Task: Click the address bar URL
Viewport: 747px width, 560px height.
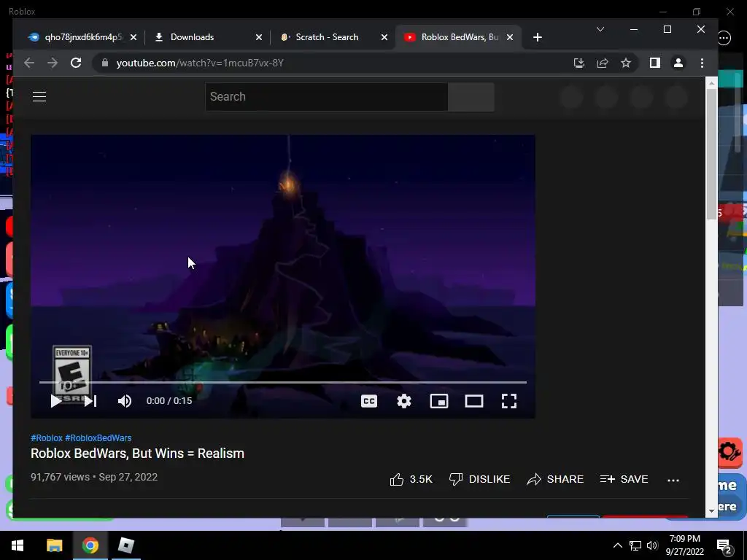Action: (x=200, y=63)
